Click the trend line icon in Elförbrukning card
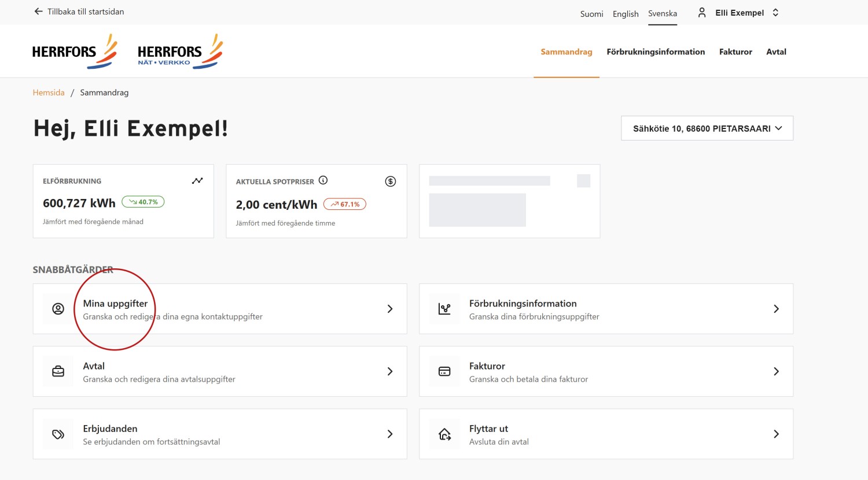This screenshot has height=480, width=868. point(197,180)
